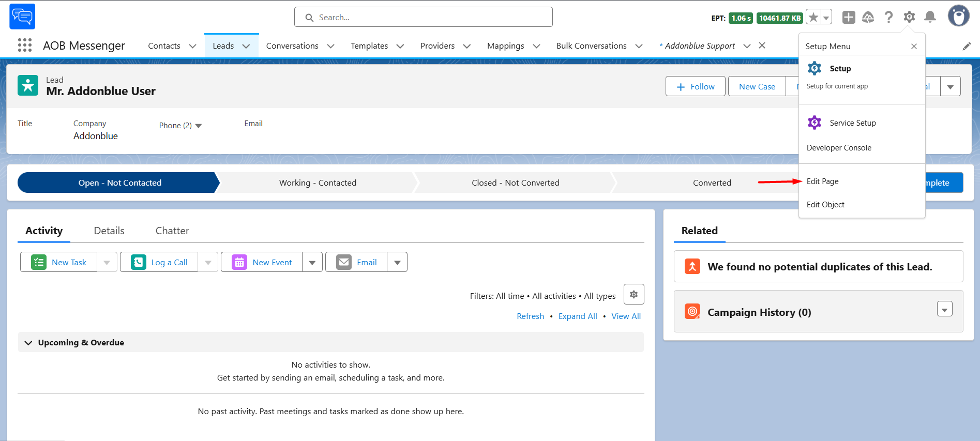Click the Follow button
This screenshot has width=980, height=441.
[x=696, y=86]
